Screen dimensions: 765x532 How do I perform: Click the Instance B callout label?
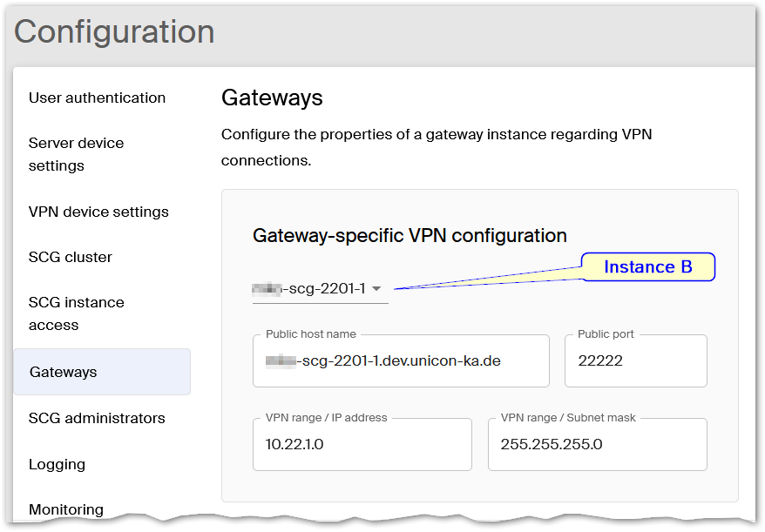pyautogui.click(x=648, y=267)
